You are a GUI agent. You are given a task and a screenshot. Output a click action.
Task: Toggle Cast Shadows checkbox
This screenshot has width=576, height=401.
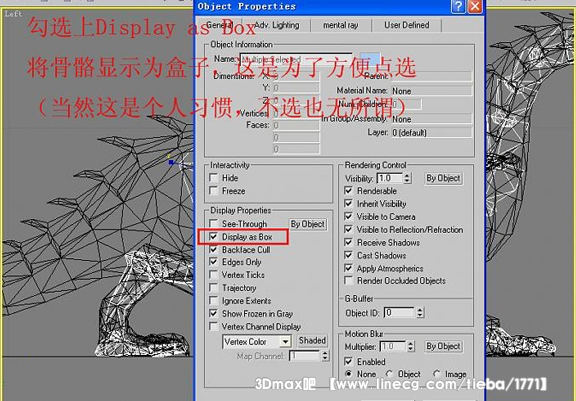[349, 255]
